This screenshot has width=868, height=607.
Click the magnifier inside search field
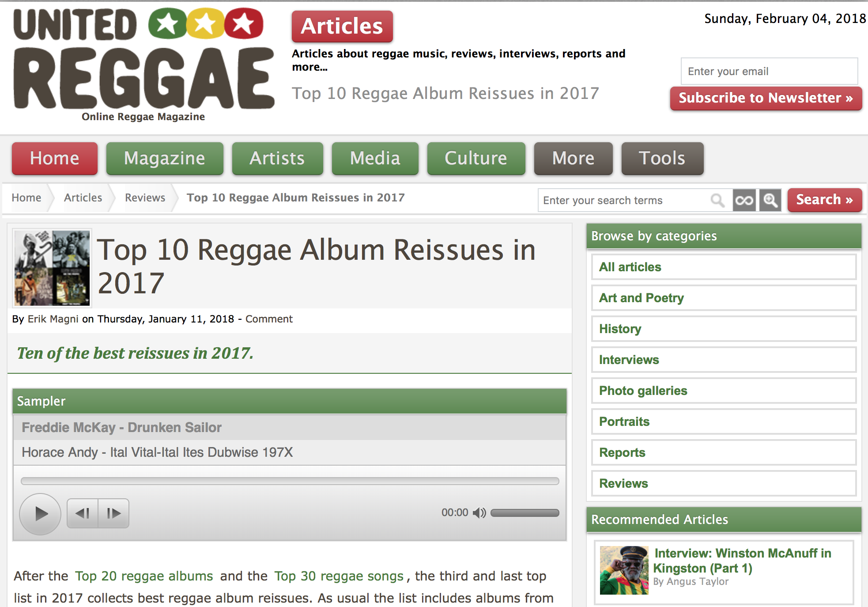[718, 201]
